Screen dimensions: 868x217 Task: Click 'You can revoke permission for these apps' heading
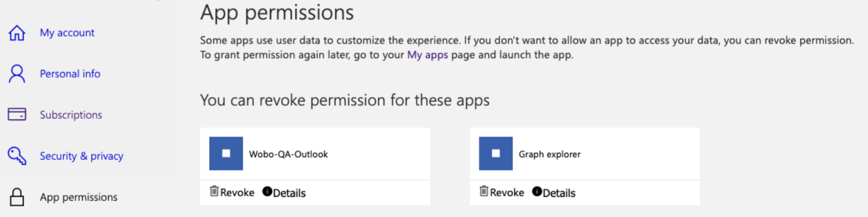pyautogui.click(x=345, y=100)
